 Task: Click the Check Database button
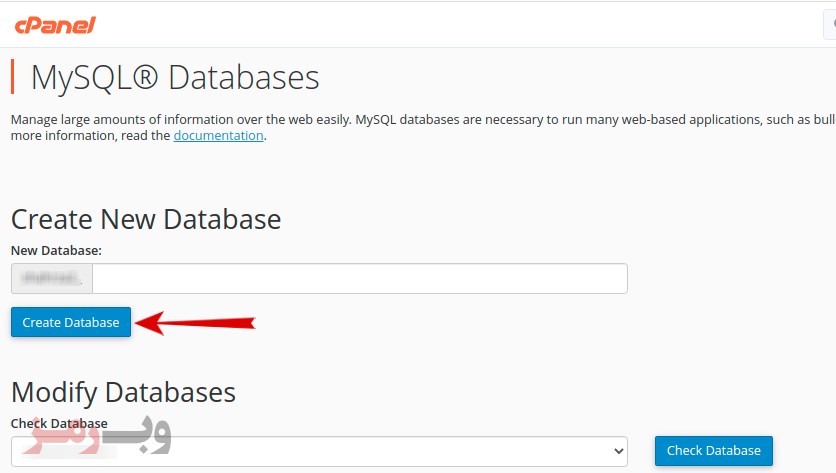[x=713, y=451]
